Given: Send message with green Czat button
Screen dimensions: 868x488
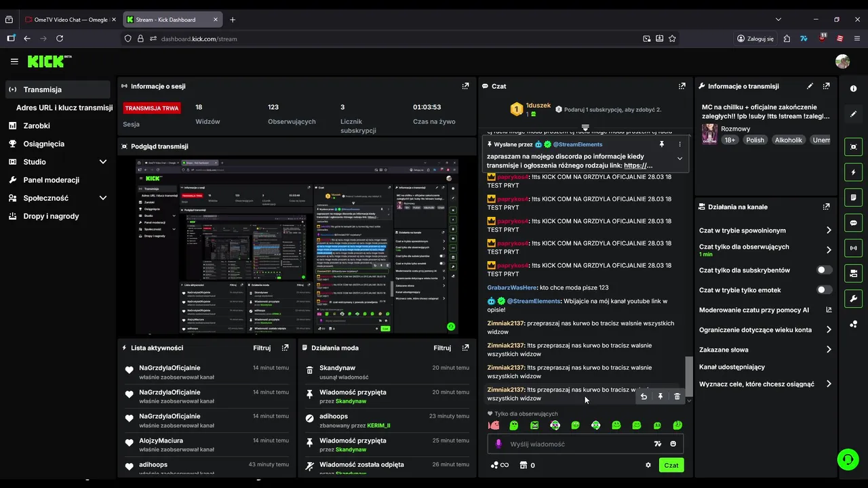Looking at the screenshot, I should (x=671, y=465).
